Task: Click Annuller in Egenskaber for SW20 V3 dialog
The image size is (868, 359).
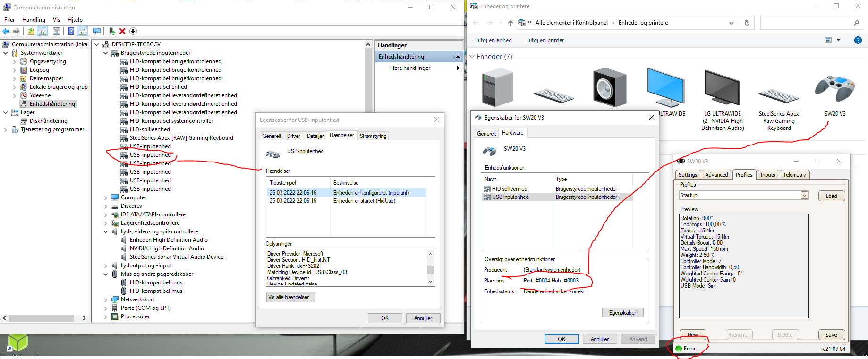Action: [600, 339]
